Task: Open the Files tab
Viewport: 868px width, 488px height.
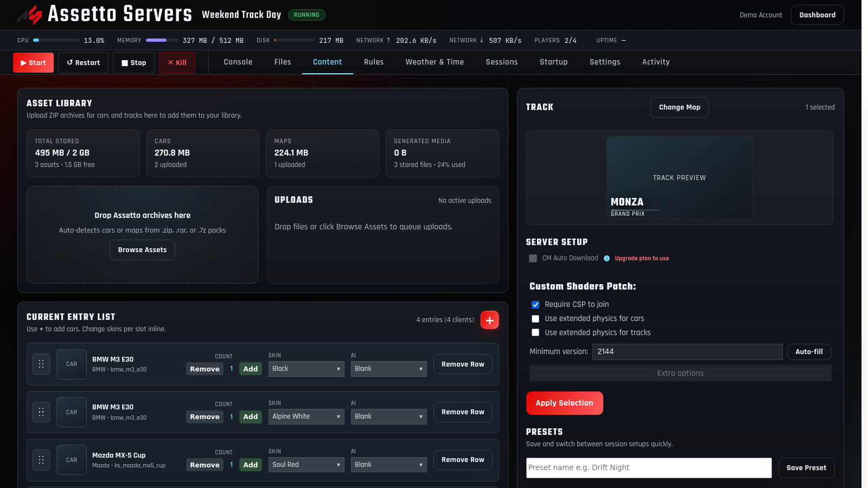Action: pyautogui.click(x=283, y=62)
